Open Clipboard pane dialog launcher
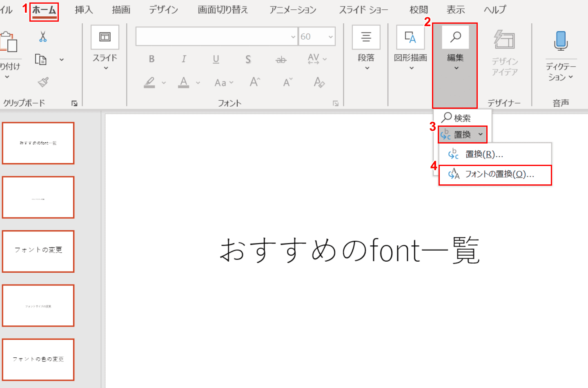 click(x=74, y=103)
